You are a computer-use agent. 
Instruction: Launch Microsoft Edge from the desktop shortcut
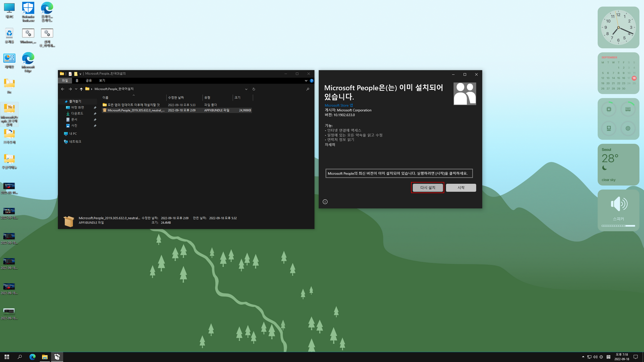click(x=28, y=62)
